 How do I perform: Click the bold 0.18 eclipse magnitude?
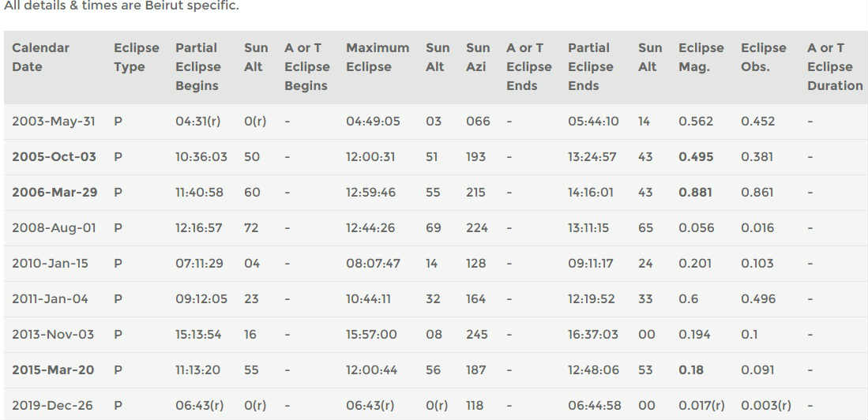point(691,369)
